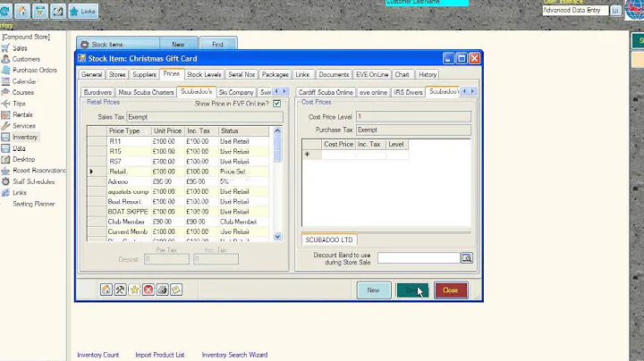
Task: Click the New button in dialog footer
Action: [x=373, y=290]
